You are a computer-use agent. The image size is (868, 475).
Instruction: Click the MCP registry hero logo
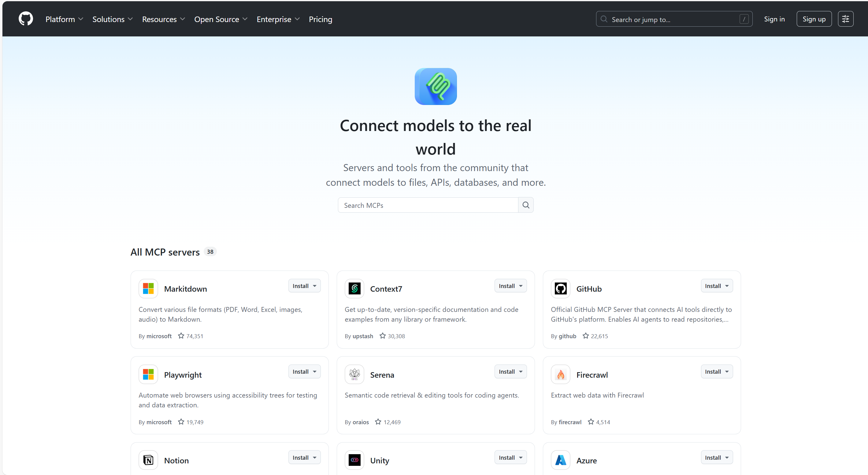coord(435,86)
